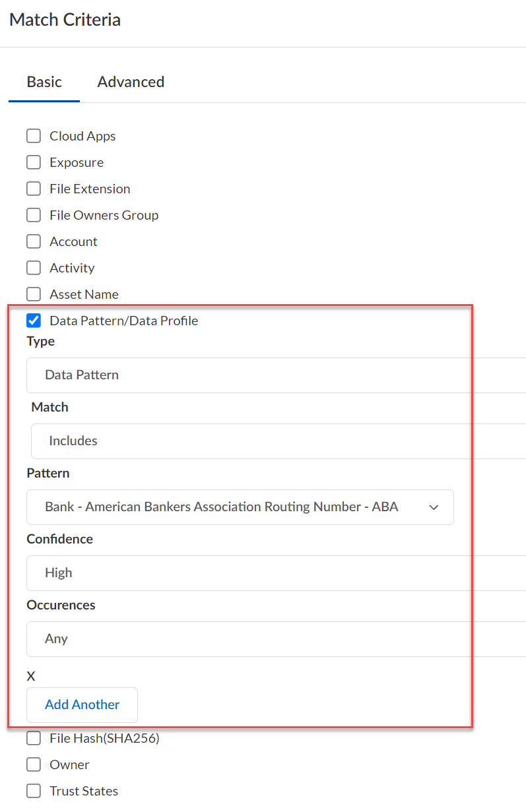Open the Match dropdown showing Includes

tap(277, 441)
